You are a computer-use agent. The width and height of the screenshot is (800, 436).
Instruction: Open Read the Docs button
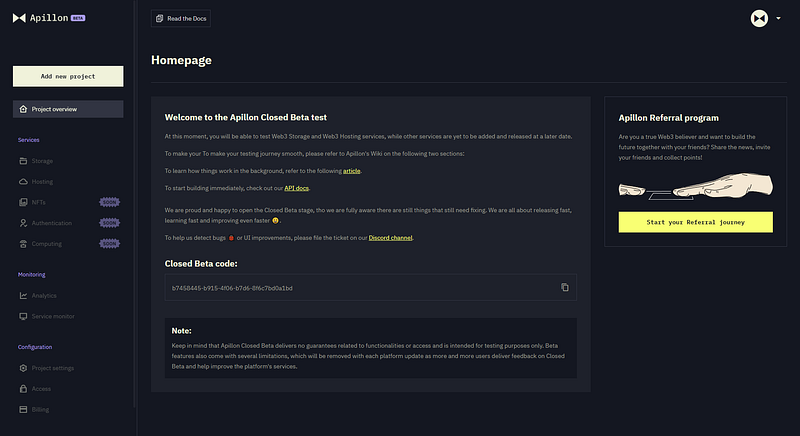[x=181, y=18]
